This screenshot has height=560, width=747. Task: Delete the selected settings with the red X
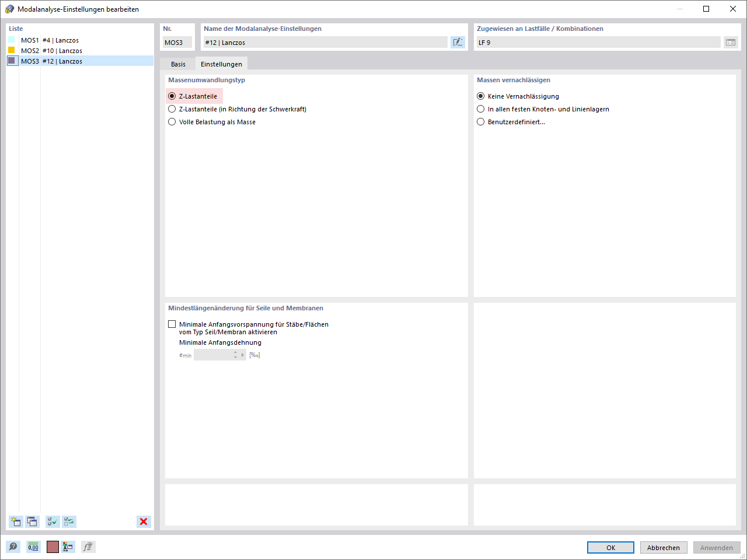click(x=144, y=521)
